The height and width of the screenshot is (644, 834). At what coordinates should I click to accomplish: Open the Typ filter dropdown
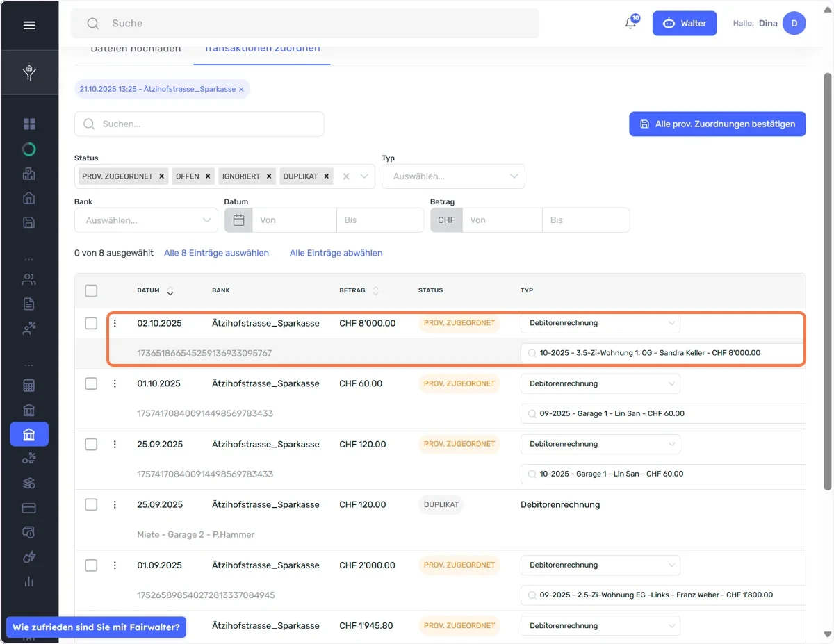[x=453, y=176]
